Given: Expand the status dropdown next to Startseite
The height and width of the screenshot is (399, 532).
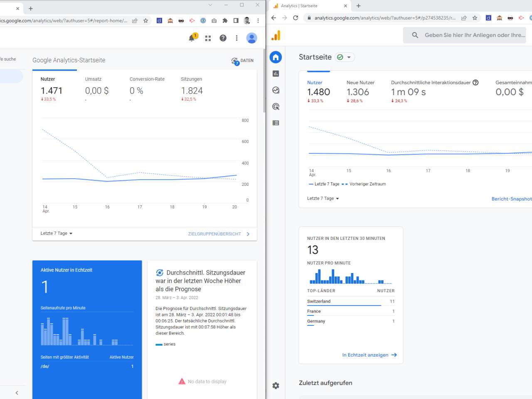Looking at the screenshot, I should point(345,57).
